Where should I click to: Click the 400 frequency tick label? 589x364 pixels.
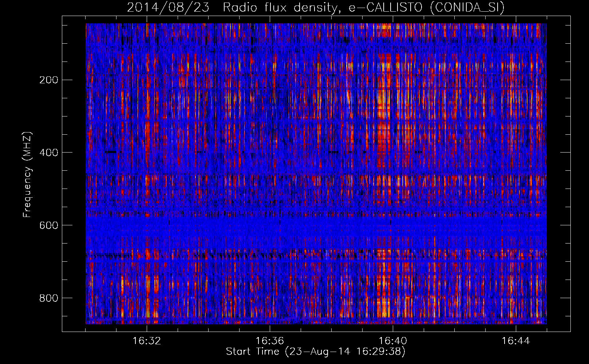point(49,153)
